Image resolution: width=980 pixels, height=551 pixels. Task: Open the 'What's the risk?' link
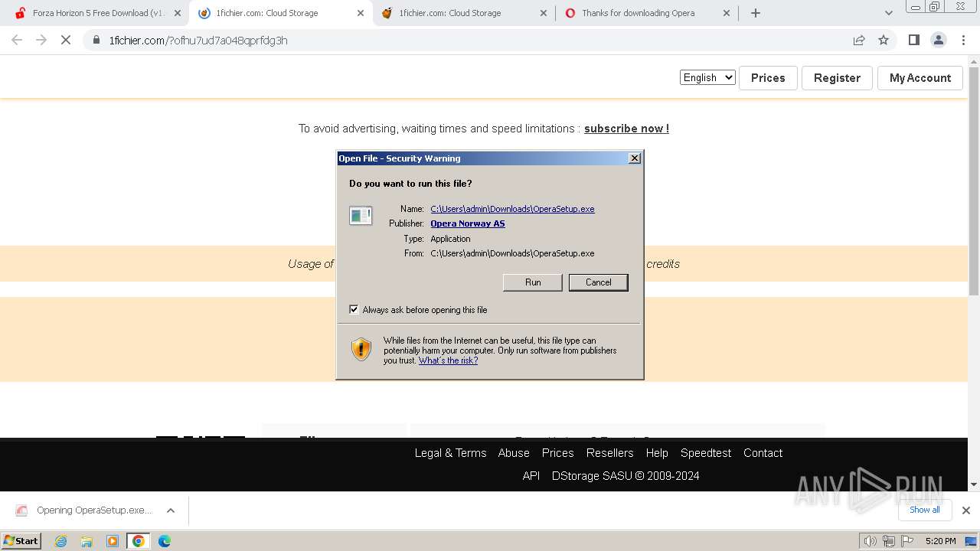click(448, 360)
